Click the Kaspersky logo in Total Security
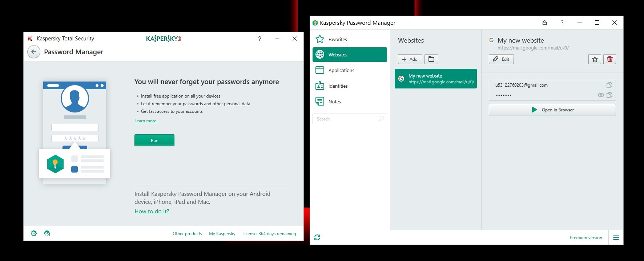This screenshot has width=644, height=261. click(164, 38)
